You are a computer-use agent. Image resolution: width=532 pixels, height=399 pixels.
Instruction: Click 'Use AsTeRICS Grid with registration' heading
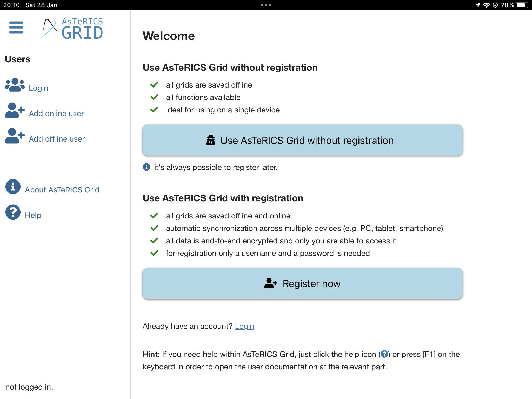coord(223,198)
